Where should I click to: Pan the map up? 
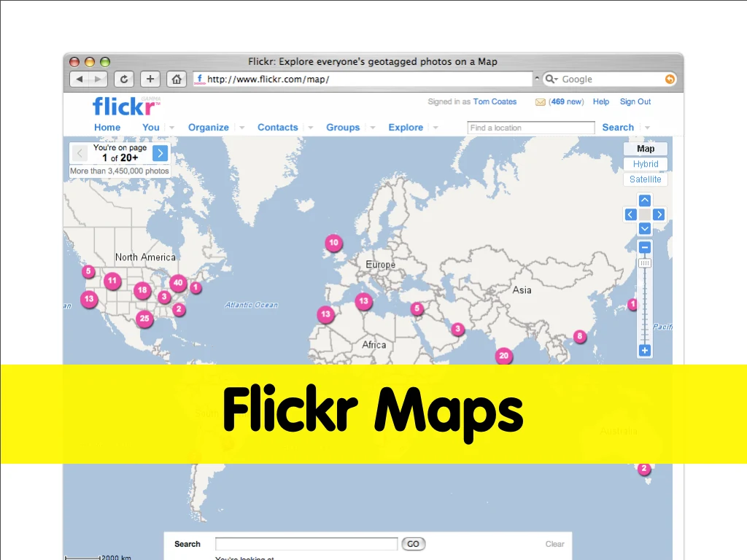click(x=645, y=201)
